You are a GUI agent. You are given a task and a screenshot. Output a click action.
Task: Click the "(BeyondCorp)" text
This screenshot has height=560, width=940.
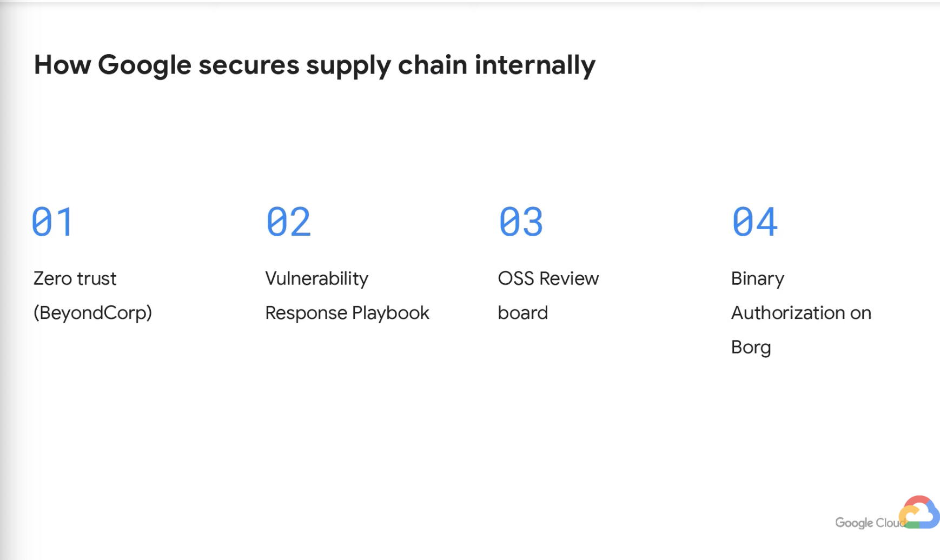coord(93,313)
